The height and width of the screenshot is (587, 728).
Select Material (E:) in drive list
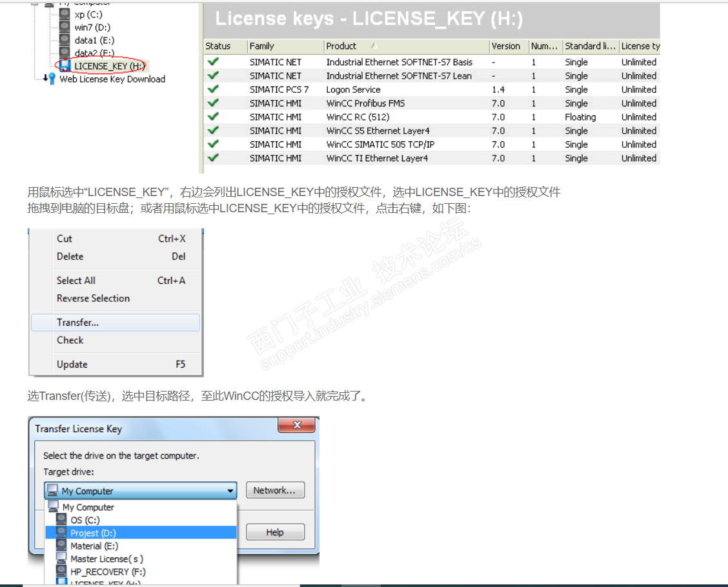coord(141,545)
